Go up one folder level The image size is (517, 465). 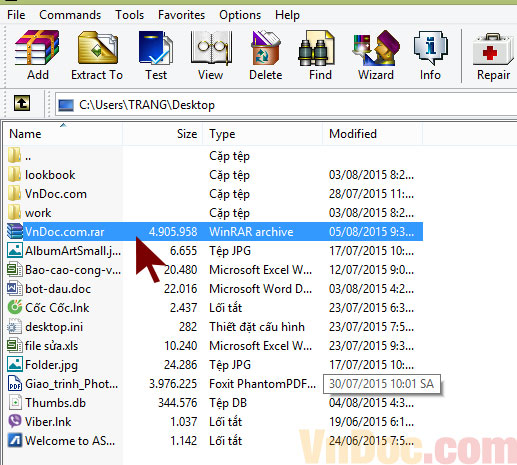[22, 103]
